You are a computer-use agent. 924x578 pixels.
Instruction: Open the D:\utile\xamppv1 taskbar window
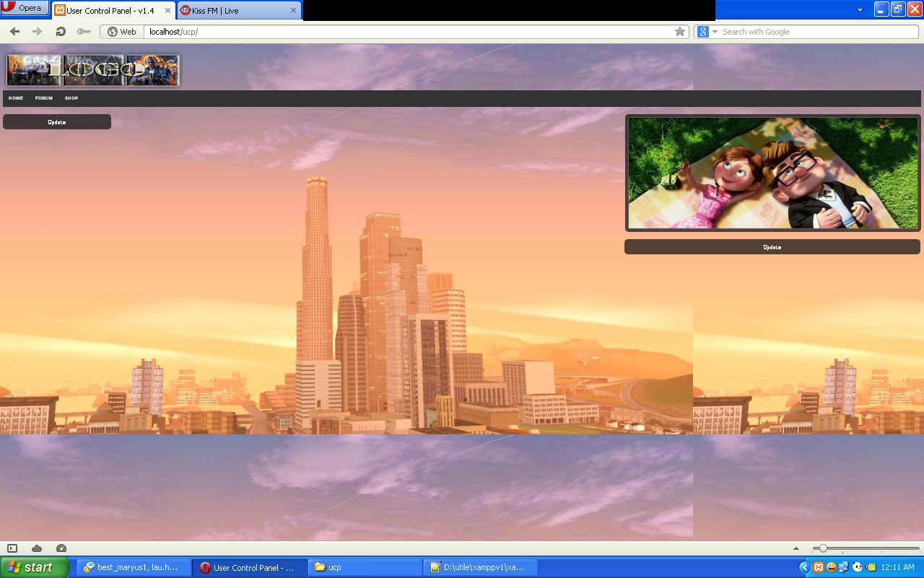(x=481, y=567)
